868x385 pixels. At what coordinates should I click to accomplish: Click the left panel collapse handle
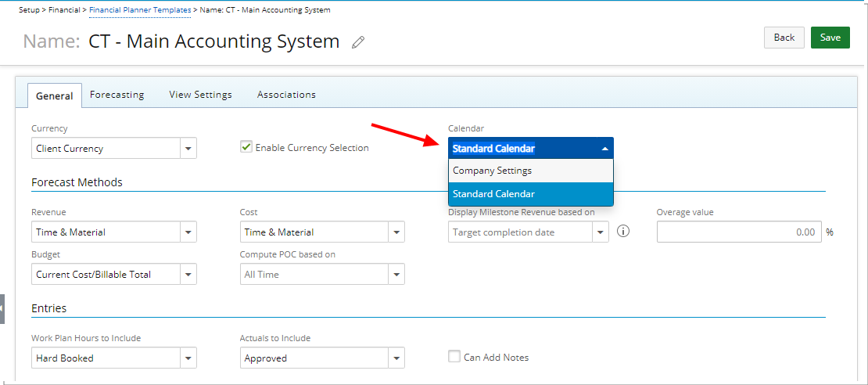tap(2, 309)
